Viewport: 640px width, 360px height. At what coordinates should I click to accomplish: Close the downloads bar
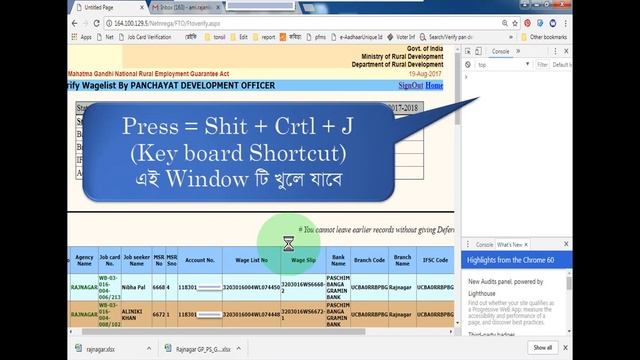pyautogui.click(x=565, y=348)
